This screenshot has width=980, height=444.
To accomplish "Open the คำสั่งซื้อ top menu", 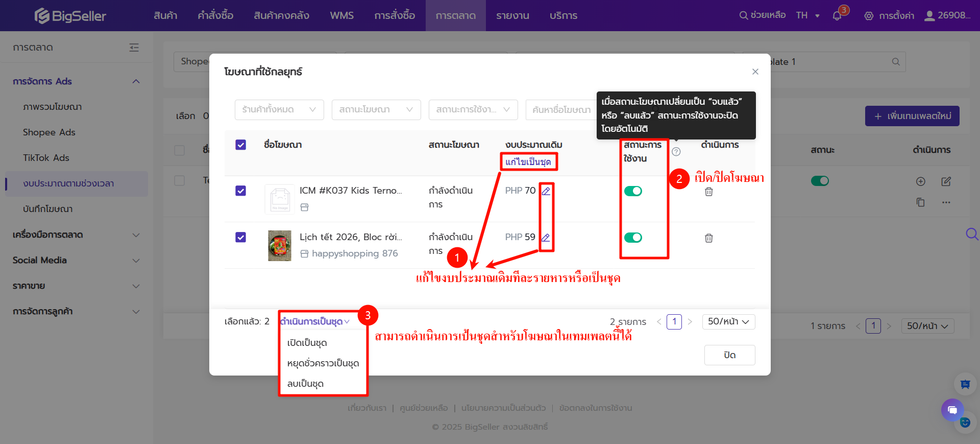I will coord(215,16).
